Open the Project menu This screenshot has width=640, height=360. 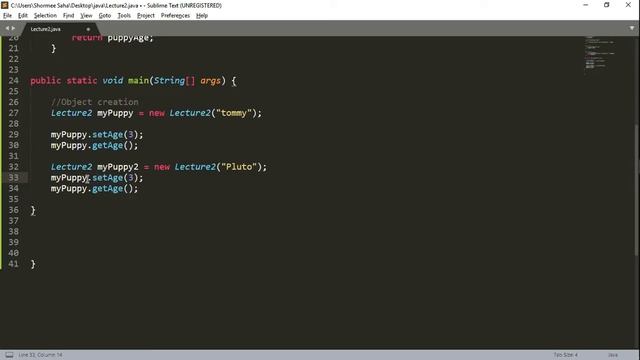(x=146, y=16)
